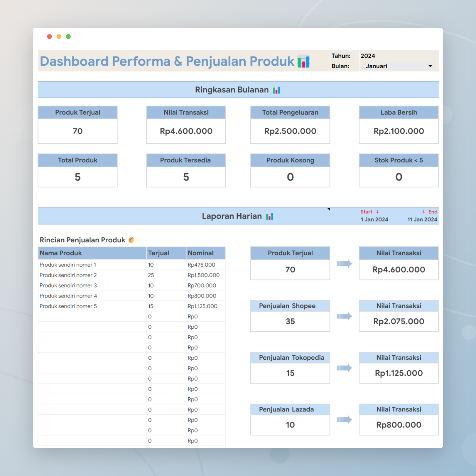The height and width of the screenshot is (476, 476).
Task: Click the green maximize window dot
Action: (68, 37)
